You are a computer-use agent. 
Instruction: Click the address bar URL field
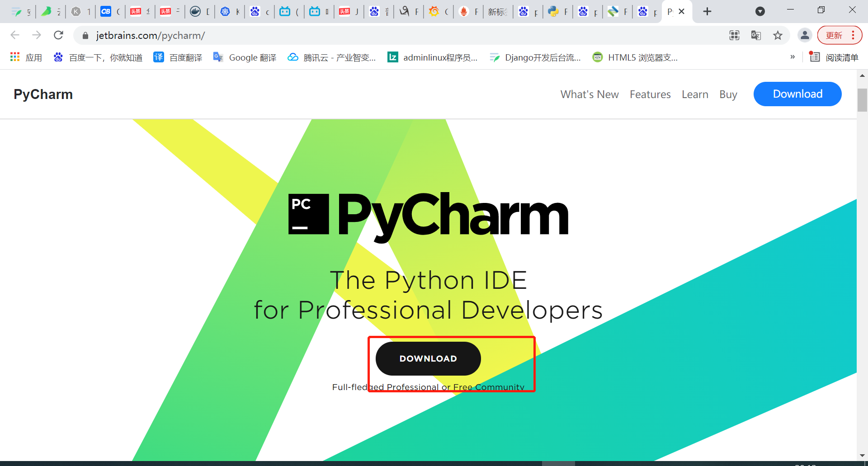(x=398, y=35)
